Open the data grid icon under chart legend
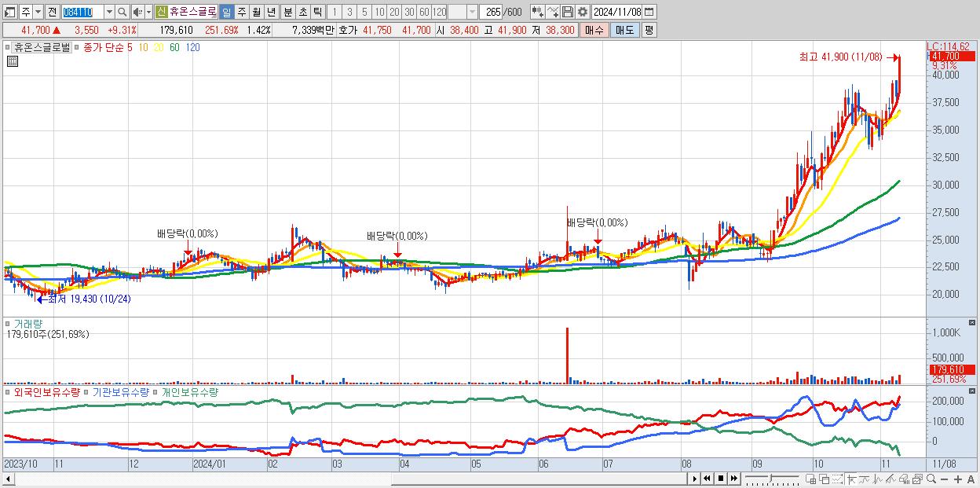 13,61
